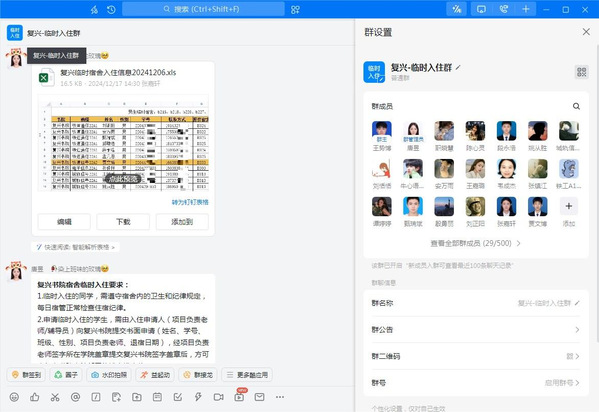Open more options ellipsis in input toolbar
599x412 pixels.
280,397
